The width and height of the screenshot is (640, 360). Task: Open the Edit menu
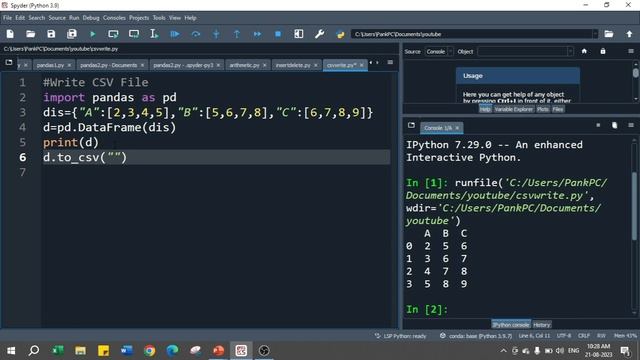click(x=20, y=18)
